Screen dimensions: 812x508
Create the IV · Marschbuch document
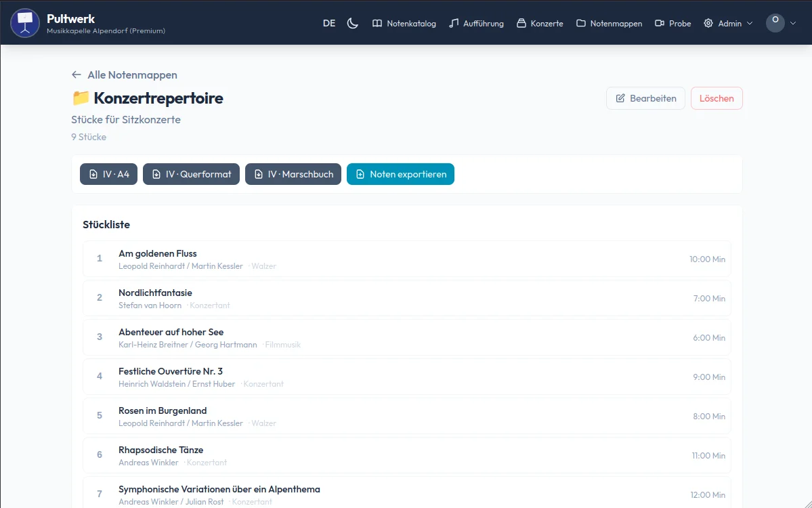(x=293, y=174)
